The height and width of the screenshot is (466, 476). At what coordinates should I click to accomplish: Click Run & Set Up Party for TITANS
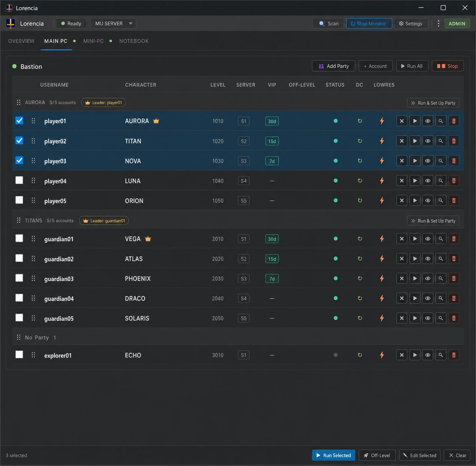tap(433, 221)
